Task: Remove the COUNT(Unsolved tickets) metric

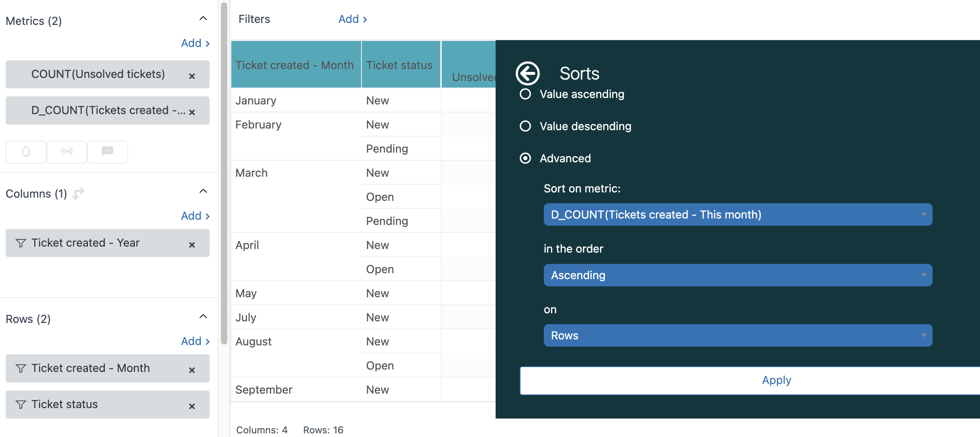Action: tap(192, 76)
